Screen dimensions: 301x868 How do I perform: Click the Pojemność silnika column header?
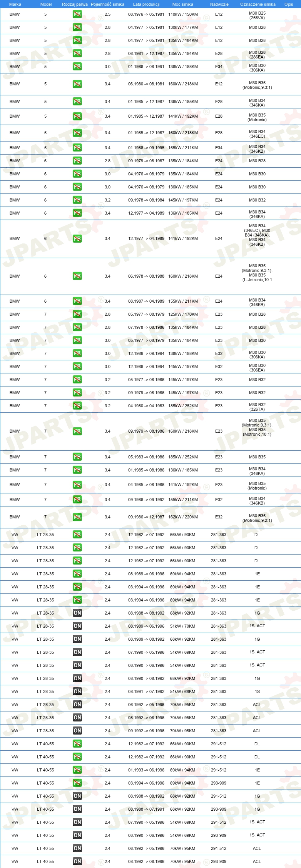pyautogui.click(x=107, y=4)
